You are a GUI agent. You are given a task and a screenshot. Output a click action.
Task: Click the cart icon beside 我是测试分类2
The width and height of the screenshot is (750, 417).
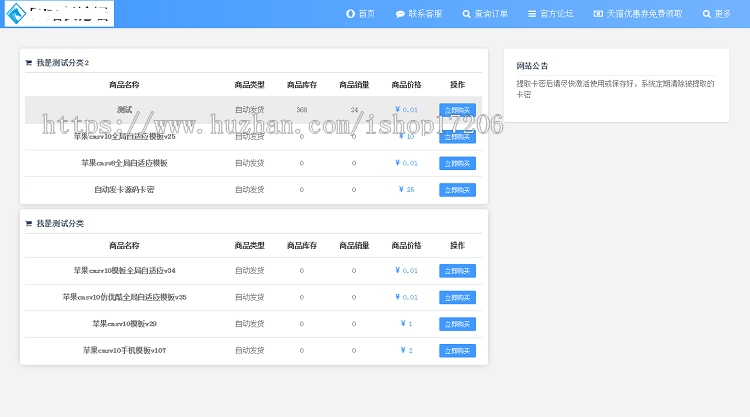[29, 63]
